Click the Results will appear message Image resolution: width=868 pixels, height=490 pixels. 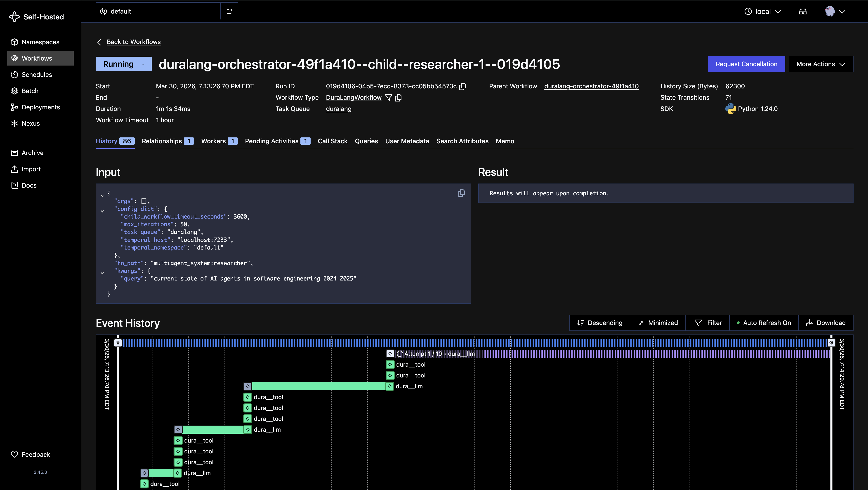pos(549,193)
